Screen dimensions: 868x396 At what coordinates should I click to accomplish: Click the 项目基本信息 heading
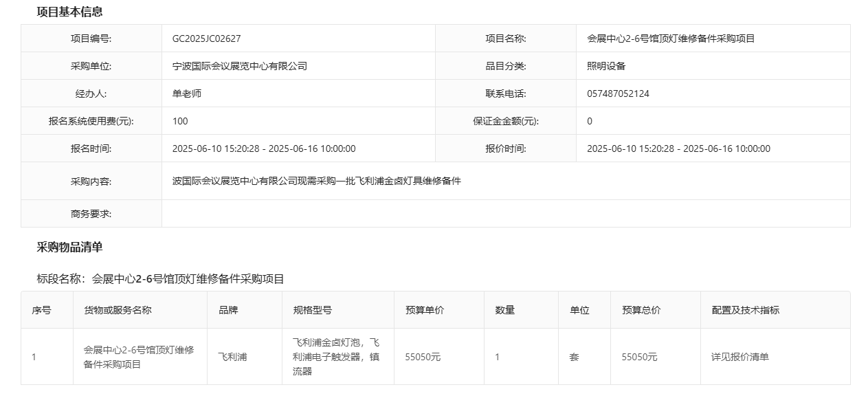69,12
